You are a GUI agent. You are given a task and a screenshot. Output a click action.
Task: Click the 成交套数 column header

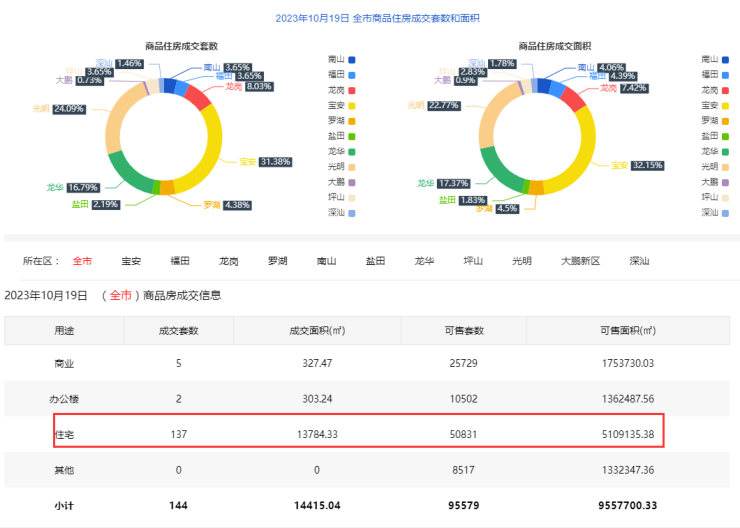(179, 330)
